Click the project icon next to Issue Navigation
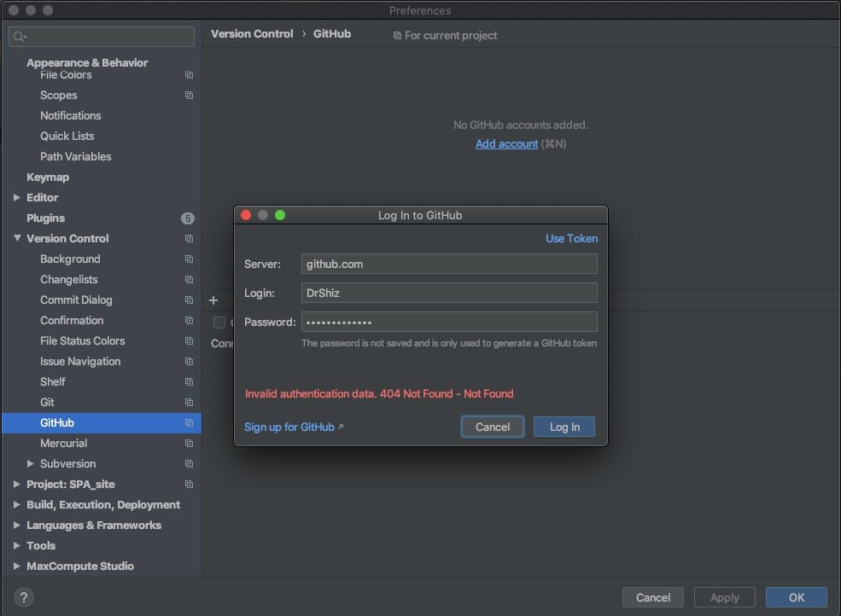The width and height of the screenshot is (841, 616). 189,362
